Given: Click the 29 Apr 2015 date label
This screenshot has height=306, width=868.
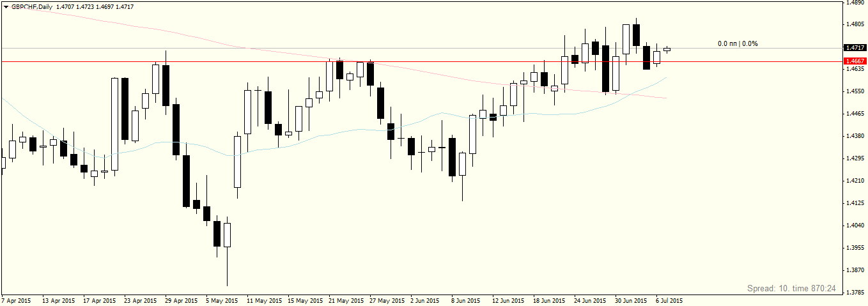Looking at the screenshot, I should point(181,300).
